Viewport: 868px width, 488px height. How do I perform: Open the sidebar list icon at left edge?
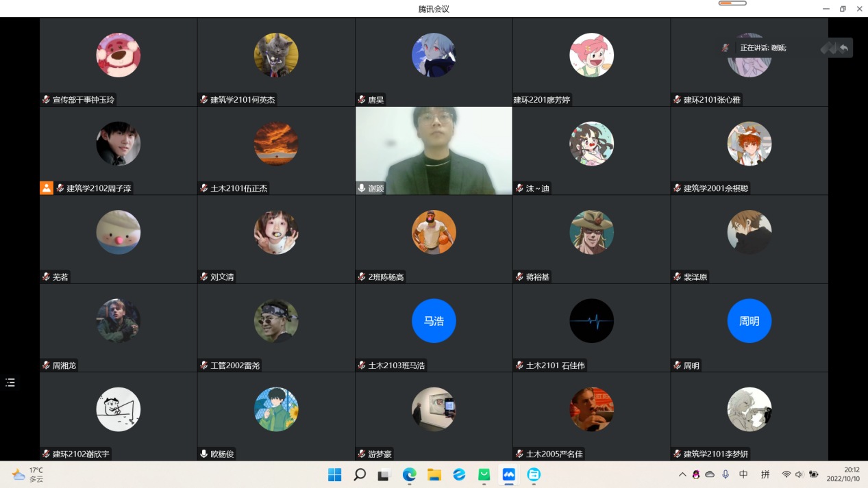click(10, 383)
